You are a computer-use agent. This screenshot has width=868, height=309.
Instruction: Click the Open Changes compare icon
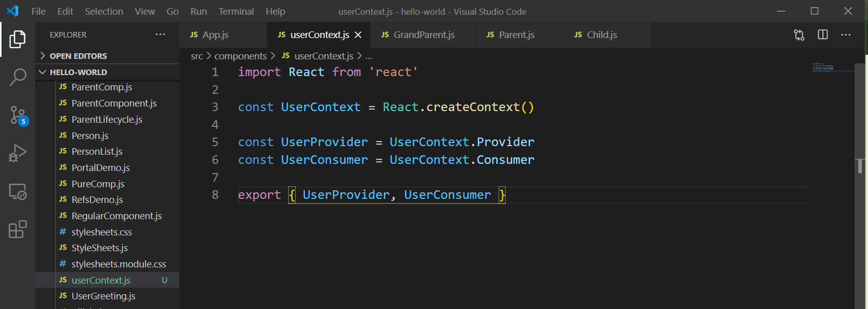click(x=799, y=35)
